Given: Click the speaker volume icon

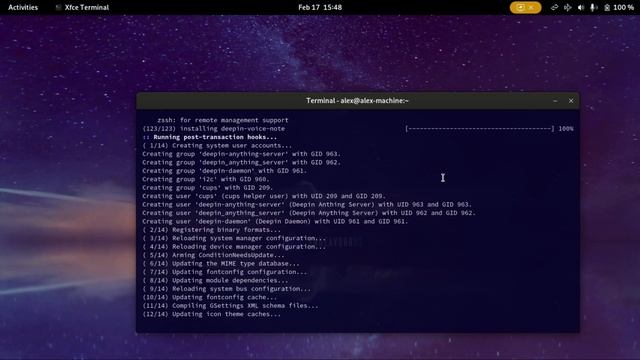Looking at the screenshot, I should pos(581,7).
